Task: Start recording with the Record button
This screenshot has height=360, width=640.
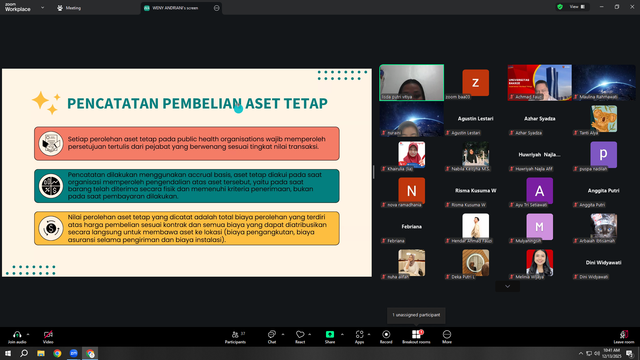Action: [x=386, y=337]
